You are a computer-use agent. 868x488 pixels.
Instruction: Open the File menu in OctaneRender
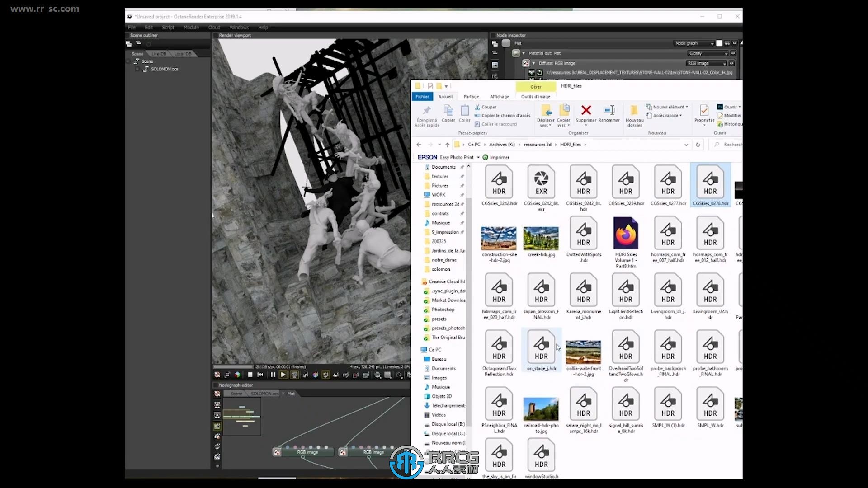132,28
